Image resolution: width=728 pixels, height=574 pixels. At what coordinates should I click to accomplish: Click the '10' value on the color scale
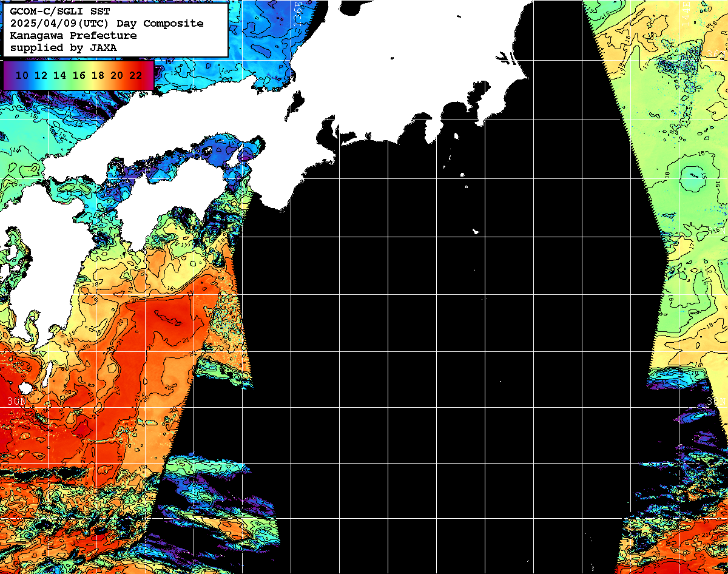(x=22, y=75)
